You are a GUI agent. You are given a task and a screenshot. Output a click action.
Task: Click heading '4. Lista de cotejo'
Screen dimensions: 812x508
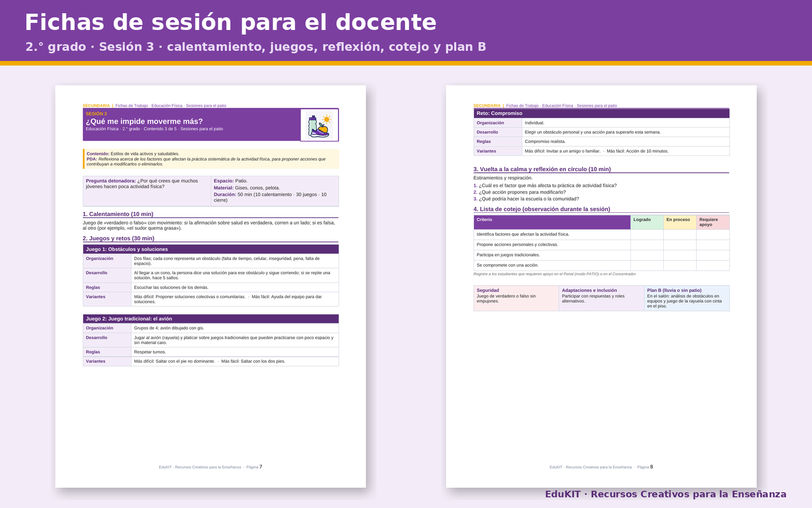[542, 209]
